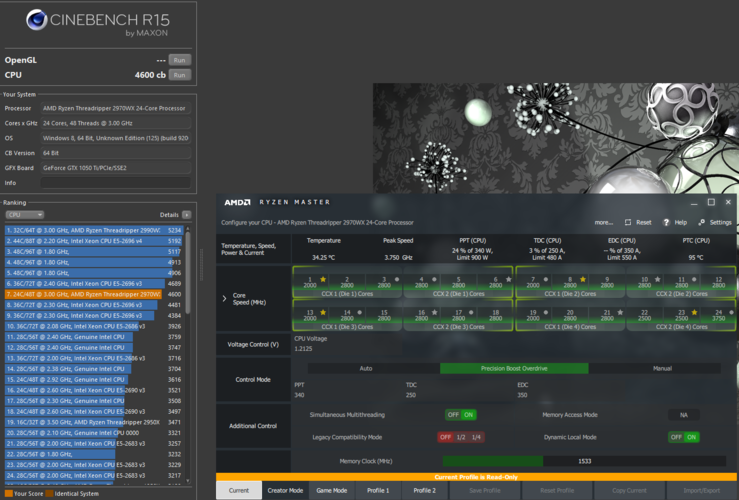The height and width of the screenshot is (500, 739).
Task: Open the more... menu in Ryzen Master
Action: coord(603,222)
